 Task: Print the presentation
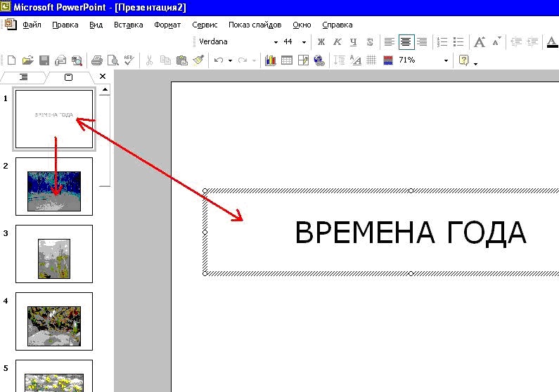[x=96, y=60]
